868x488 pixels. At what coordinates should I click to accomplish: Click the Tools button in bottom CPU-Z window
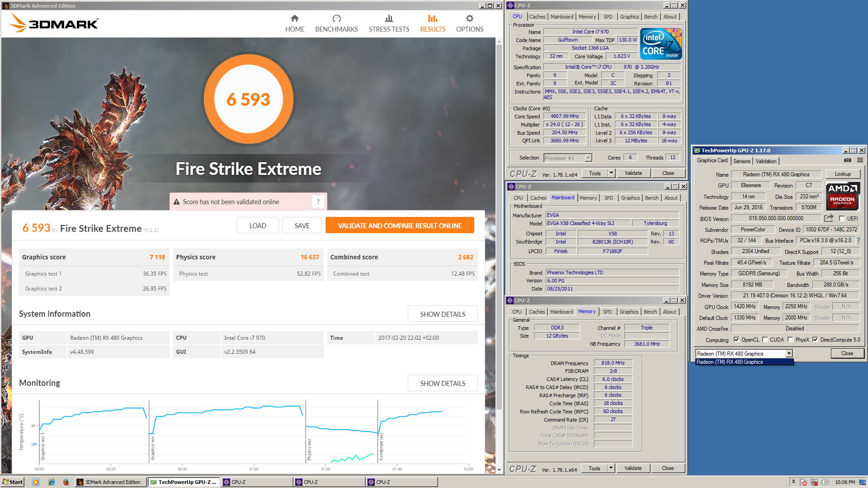pyautogui.click(x=594, y=468)
